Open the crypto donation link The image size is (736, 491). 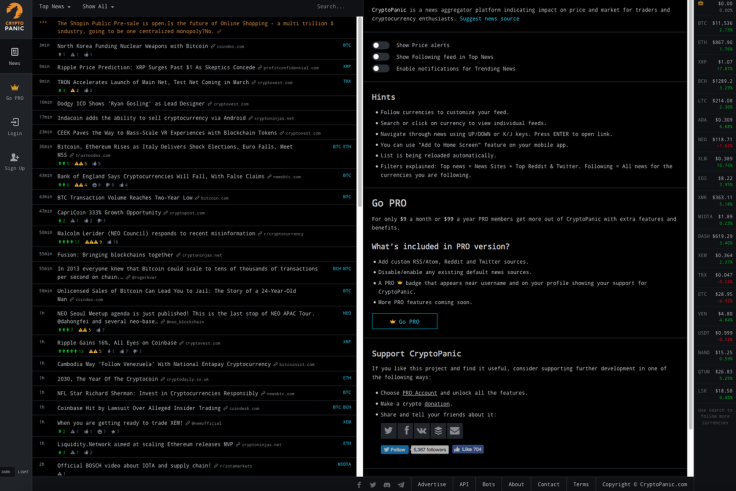point(437,404)
